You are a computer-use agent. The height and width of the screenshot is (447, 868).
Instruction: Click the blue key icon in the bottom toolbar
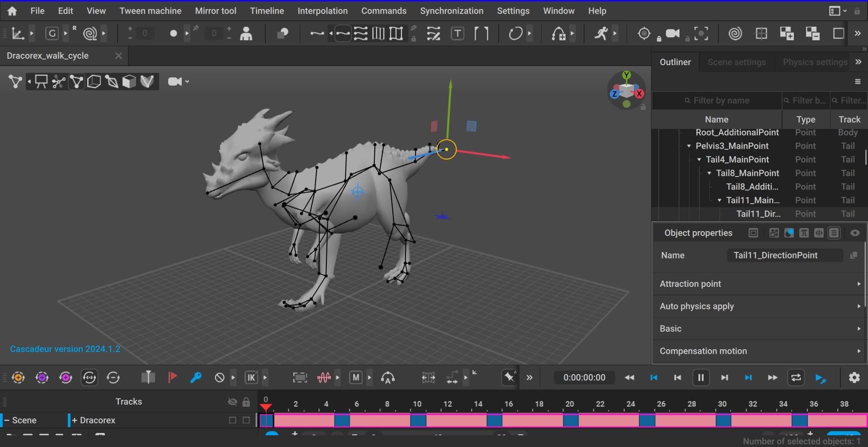(196, 377)
